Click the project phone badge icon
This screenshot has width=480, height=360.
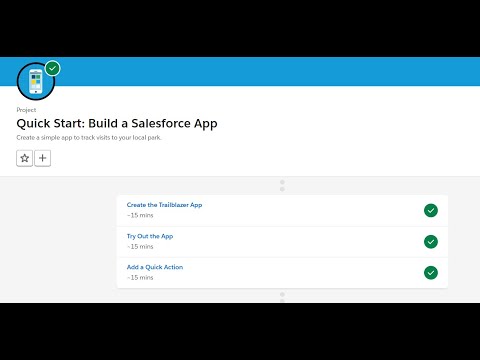pyautogui.click(x=36, y=81)
